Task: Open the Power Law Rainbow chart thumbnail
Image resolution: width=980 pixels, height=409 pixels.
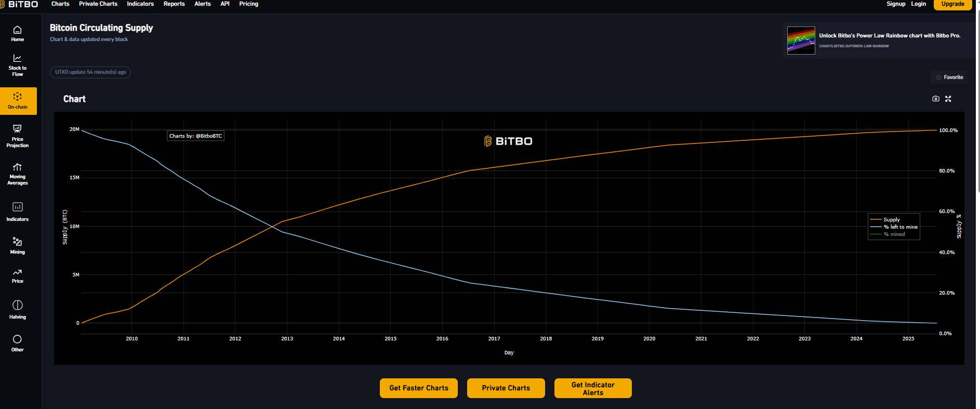Action: (x=801, y=41)
